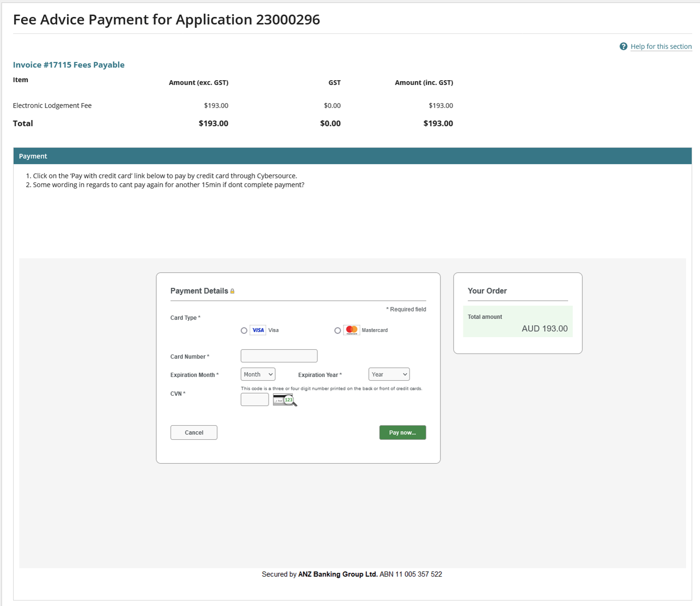Viewport: 700px width, 606px height.
Task: Click the Mastercard logo icon
Action: [351, 330]
